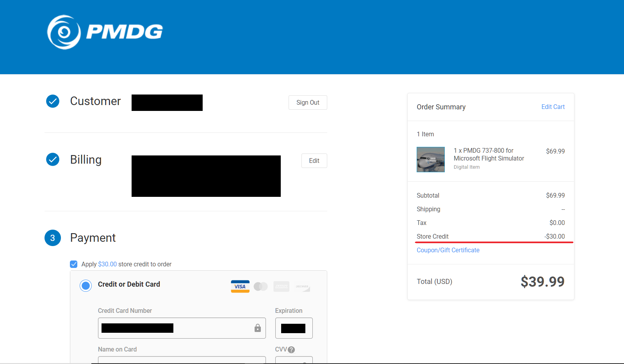Viewport: 624px width, 364px height.
Task: Click the Customer step checkmark icon
Action: point(53,101)
